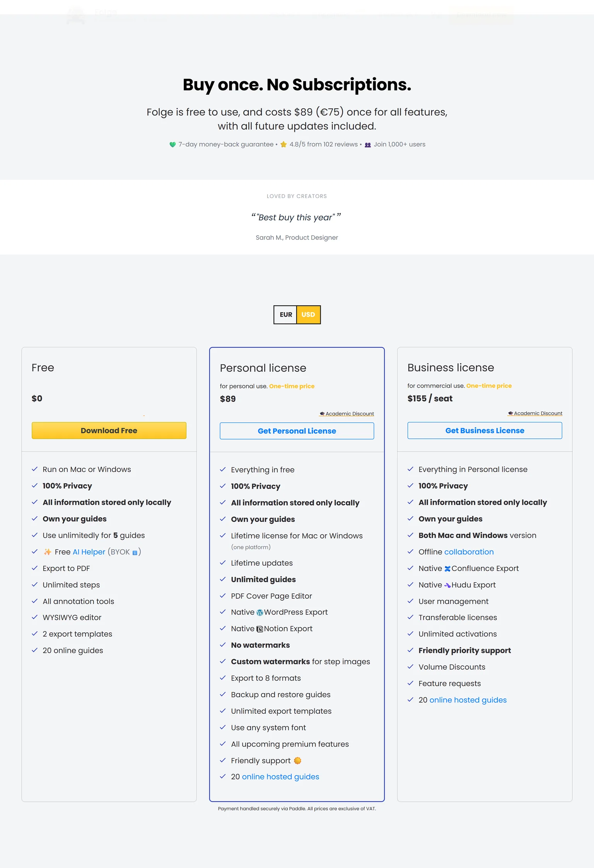Click the 'Best buy this year' quote
The image size is (594, 868).
(296, 217)
